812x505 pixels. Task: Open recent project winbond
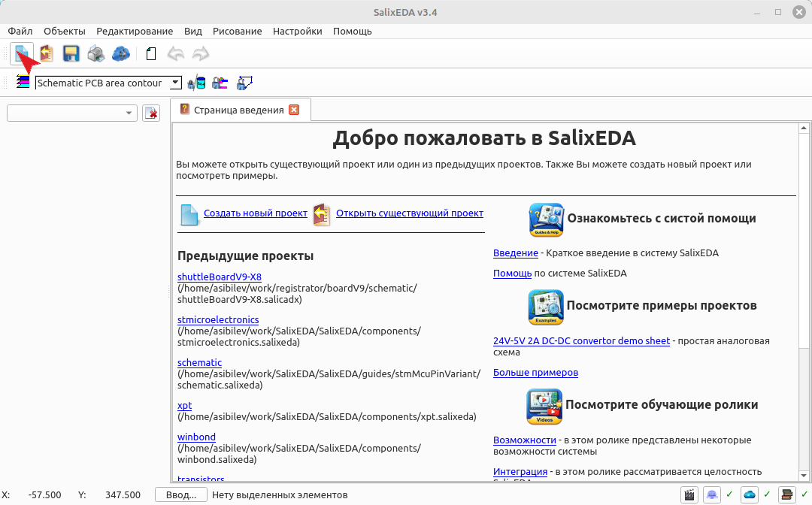(196, 437)
